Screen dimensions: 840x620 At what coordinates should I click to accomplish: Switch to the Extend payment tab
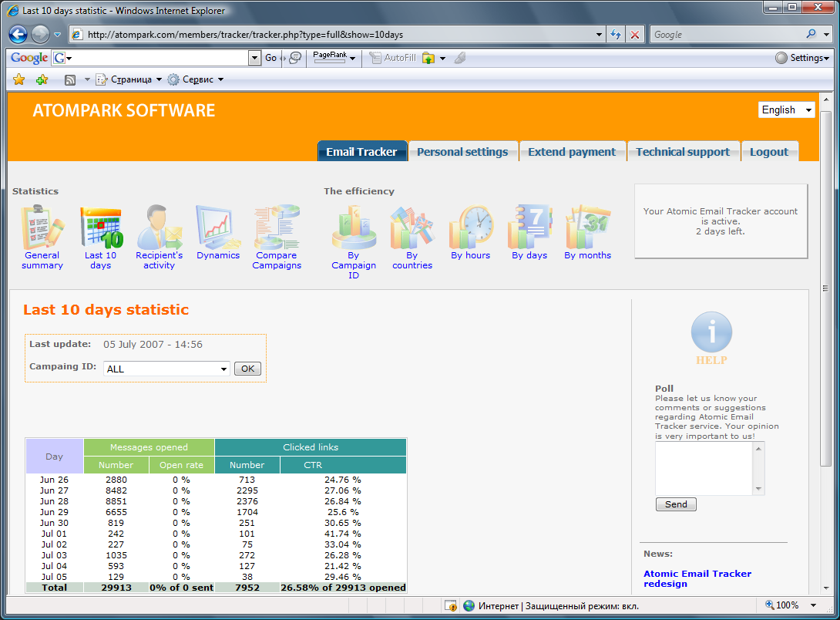coord(572,152)
